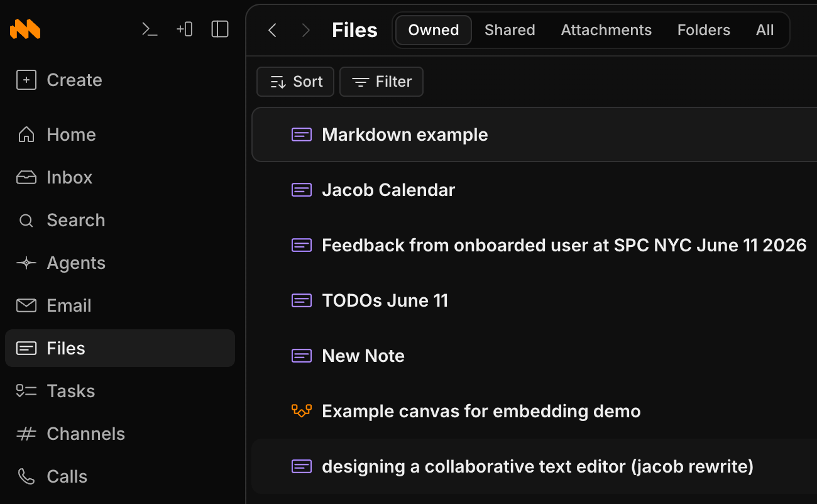Open Inbox from the sidebar
The width and height of the screenshot is (817, 504).
click(x=119, y=177)
